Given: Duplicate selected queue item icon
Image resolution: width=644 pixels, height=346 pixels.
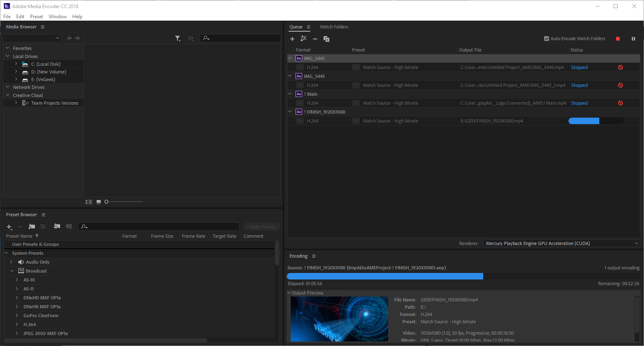Looking at the screenshot, I should [326, 39].
